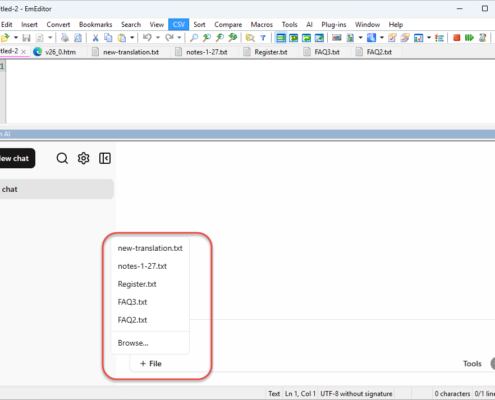Click the New chat button
495x400 pixels.
point(16,158)
